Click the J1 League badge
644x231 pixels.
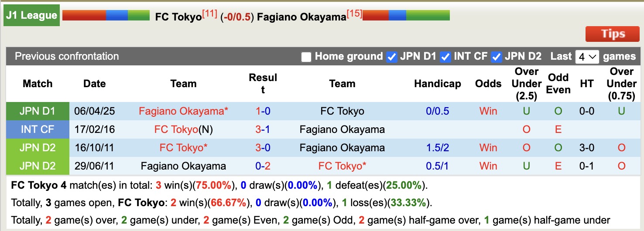click(x=32, y=15)
